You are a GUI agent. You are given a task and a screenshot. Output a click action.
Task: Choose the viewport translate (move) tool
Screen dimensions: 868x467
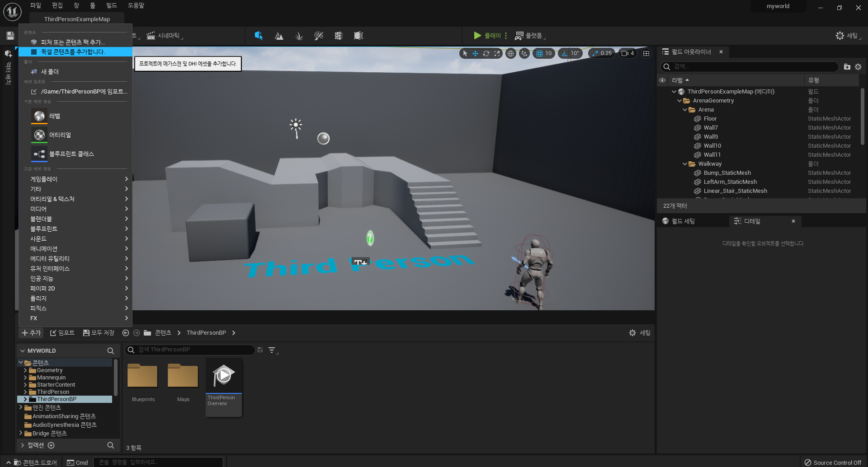[475, 53]
